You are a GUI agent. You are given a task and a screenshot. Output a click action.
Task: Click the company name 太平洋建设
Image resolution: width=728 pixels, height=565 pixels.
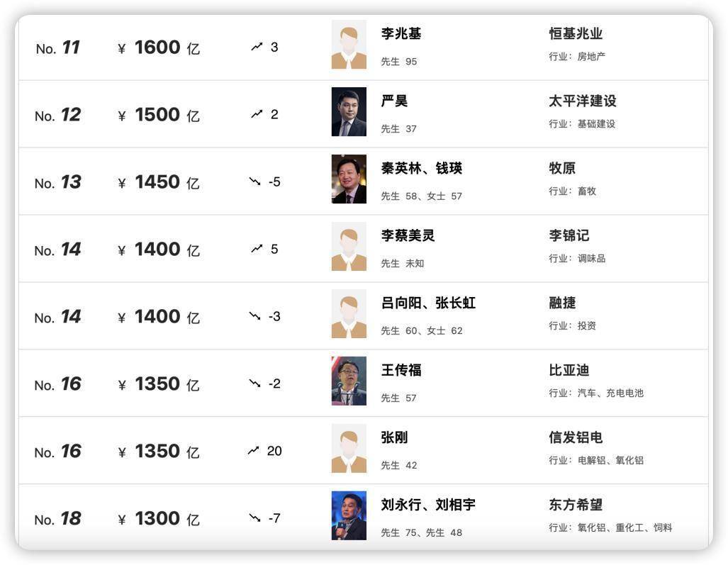pos(583,101)
